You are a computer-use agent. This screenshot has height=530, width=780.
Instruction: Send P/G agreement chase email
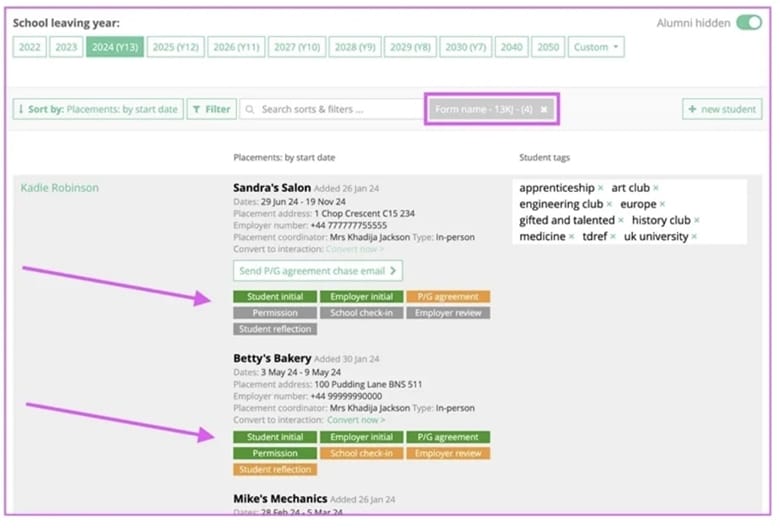(318, 271)
